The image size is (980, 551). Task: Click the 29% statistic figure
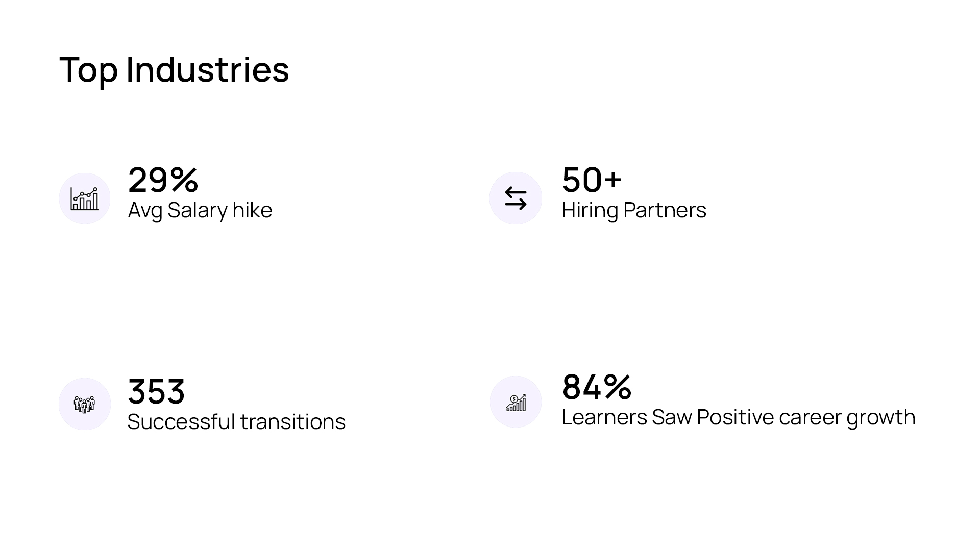163,180
